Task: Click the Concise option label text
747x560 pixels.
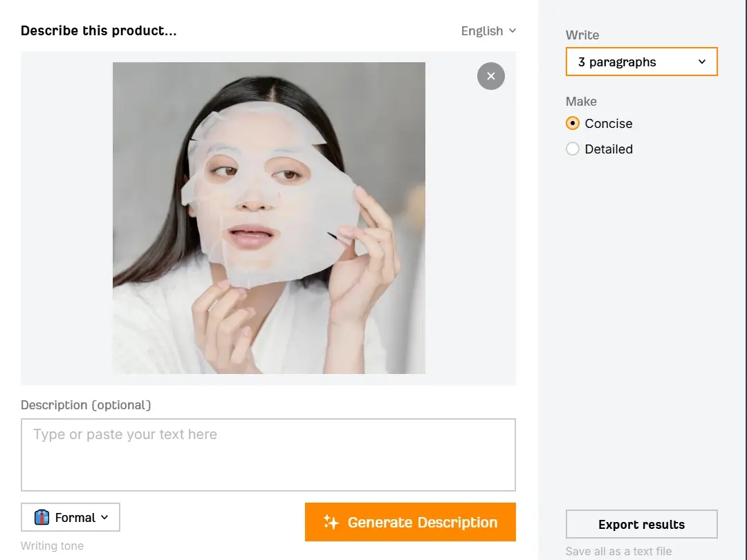Action: point(609,123)
